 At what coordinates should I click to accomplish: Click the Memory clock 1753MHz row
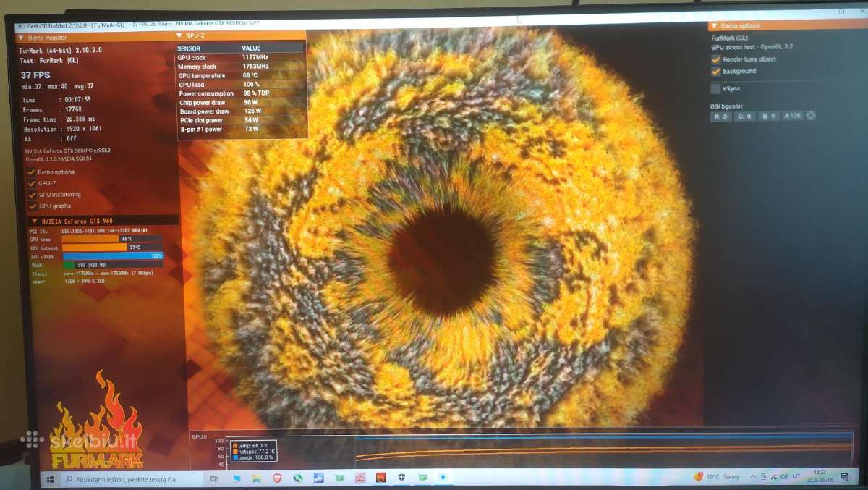tap(241, 67)
